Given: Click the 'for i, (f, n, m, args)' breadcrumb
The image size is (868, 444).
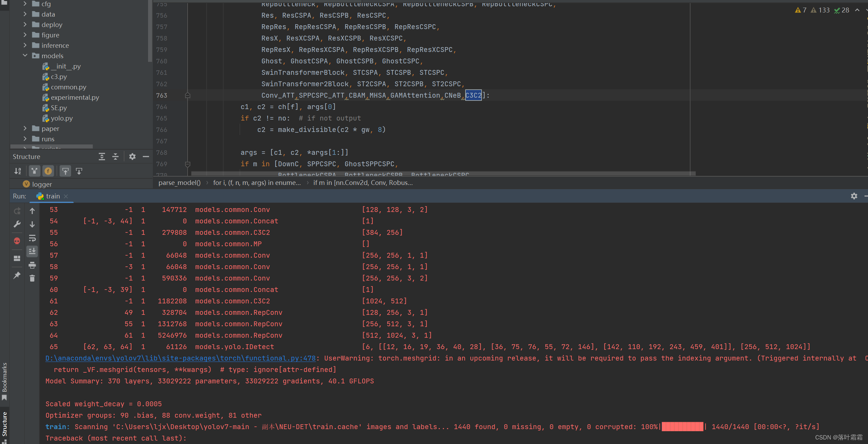Looking at the screenshot, I should pos(257,183).
